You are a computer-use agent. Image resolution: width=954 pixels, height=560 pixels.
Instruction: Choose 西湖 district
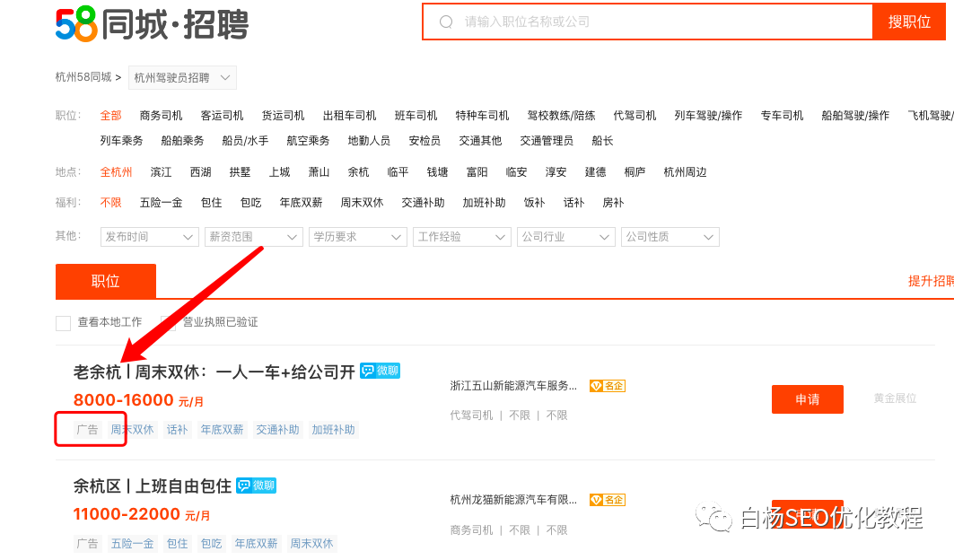click(x=200, y=172)
